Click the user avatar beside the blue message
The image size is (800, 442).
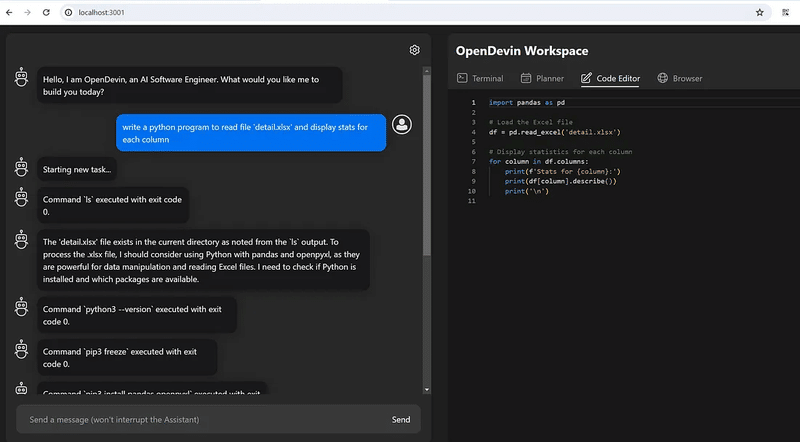tap(402, 125)
